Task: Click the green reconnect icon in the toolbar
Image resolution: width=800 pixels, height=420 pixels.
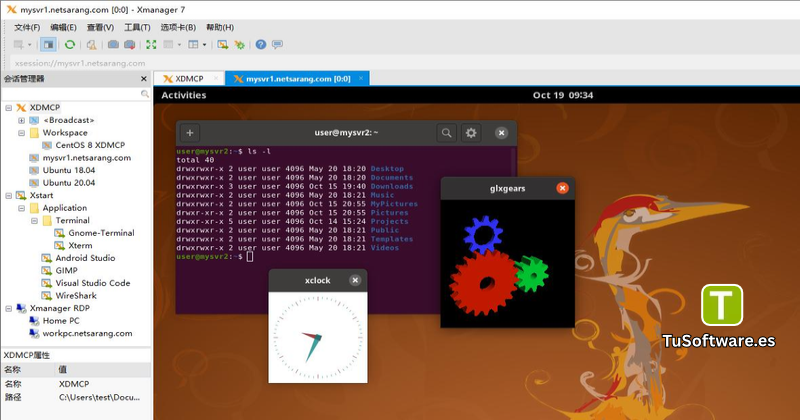Action: coord(70,45)
